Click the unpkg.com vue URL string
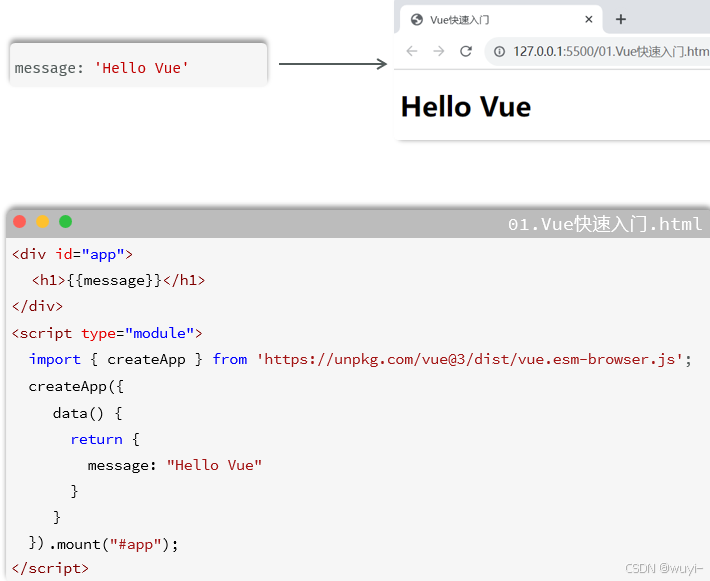Screen dimensions: 710x581 point(470,360)
